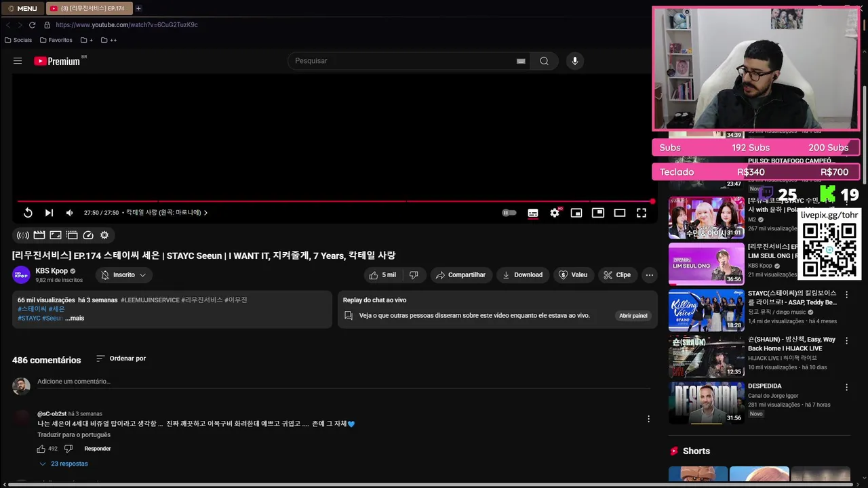Open the playback speed gauge icon
Screen dimensions: 868x488
point(88,235)
